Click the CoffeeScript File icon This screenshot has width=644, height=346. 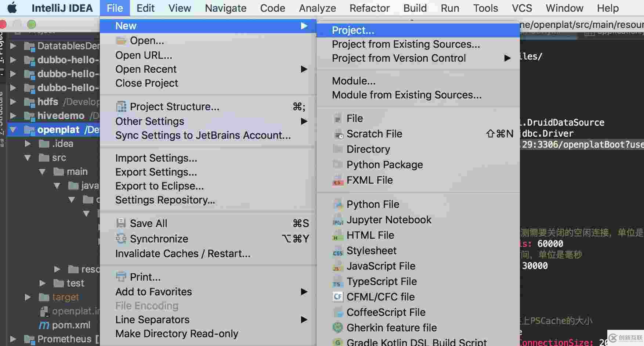(x=337, y=313)
